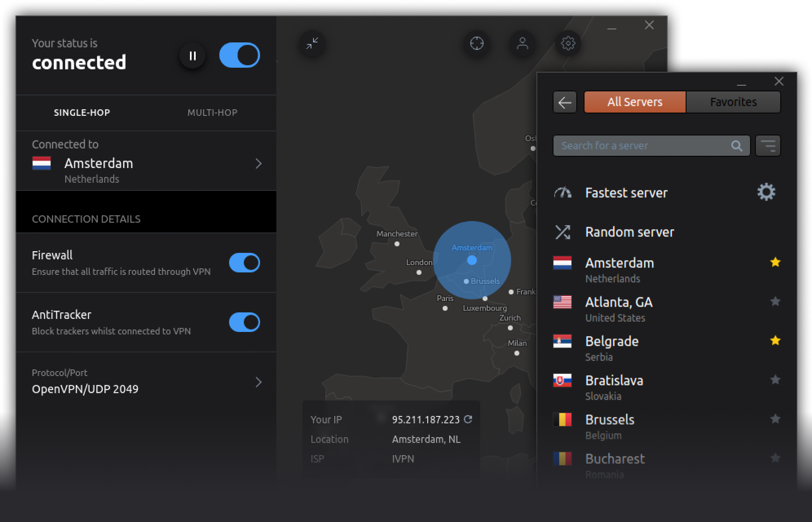The width and height of the screenshot is (812, 522).
Task: Click the Slovakia flag icon
Action: (x=562, y=380)
